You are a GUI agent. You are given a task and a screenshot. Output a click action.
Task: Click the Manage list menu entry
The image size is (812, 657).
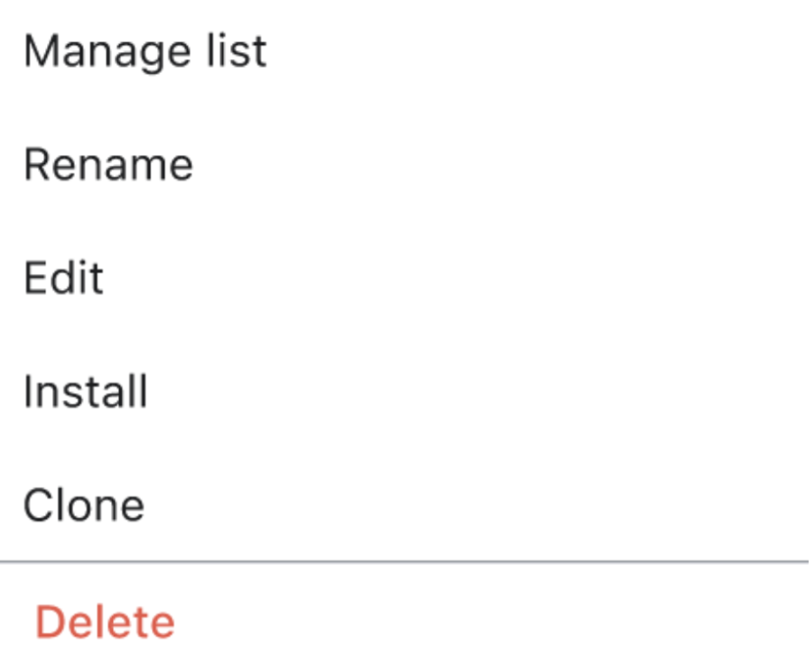click(x=145, y=51)
